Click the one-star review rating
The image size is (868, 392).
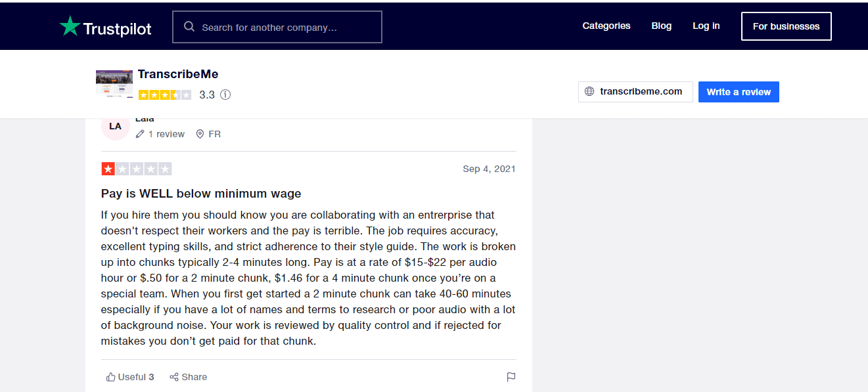click(137, 169)
